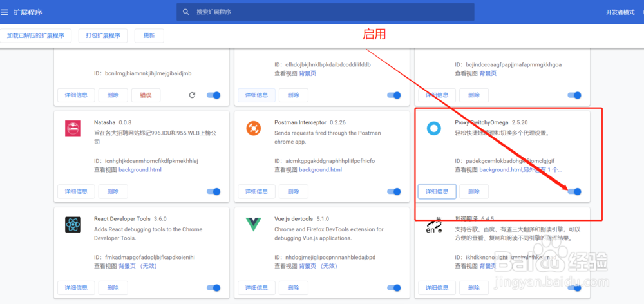Click Natasha version text 0.0.8
The width and height of the screenshot is (644, 304).
126,122
